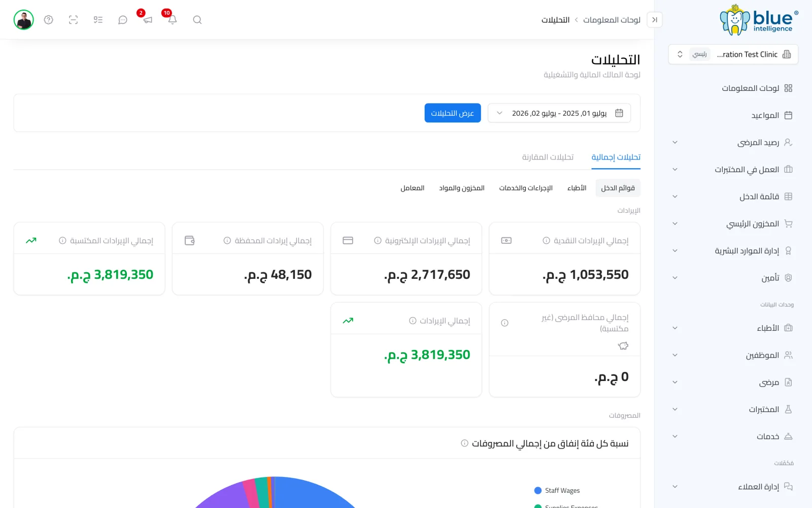The width and height of the screenshot is (812, 508).
Task: Open the user profile avatar
Action: pos(23,20)
